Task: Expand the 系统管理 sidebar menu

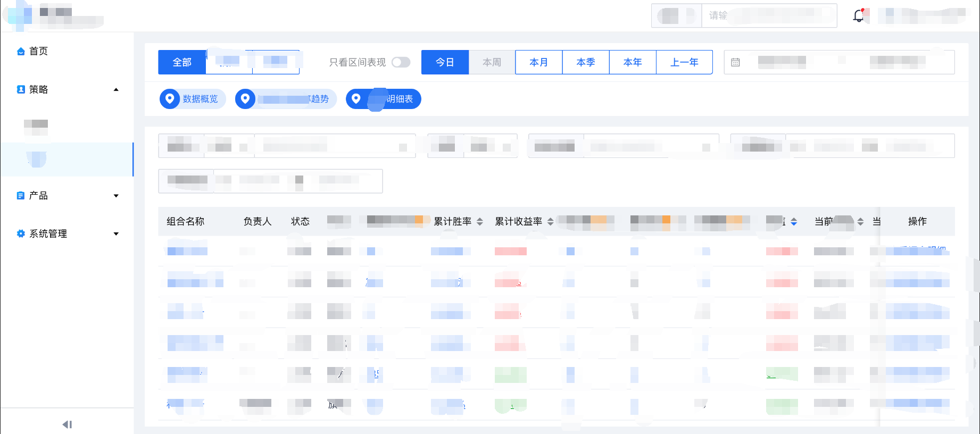Action: 116,233
